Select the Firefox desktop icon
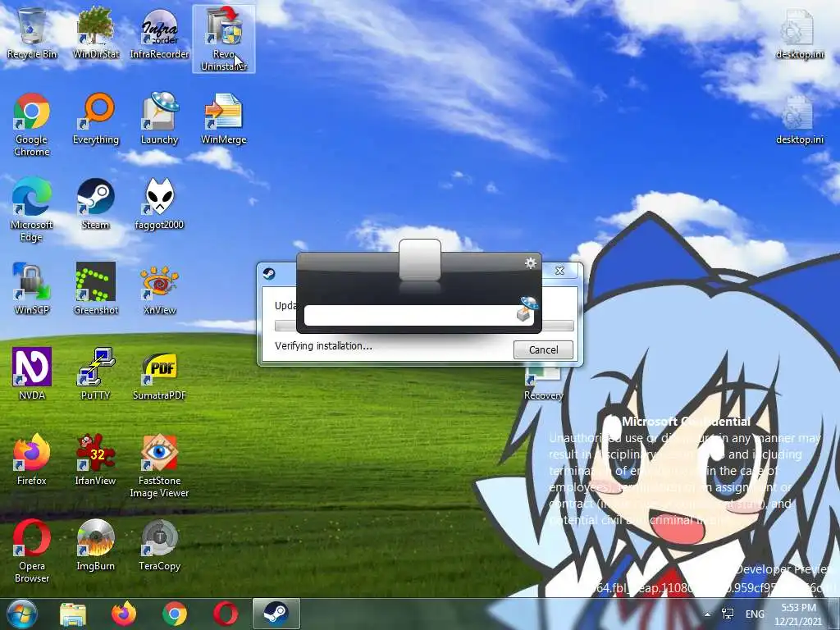840x630 pixels. 32,459
